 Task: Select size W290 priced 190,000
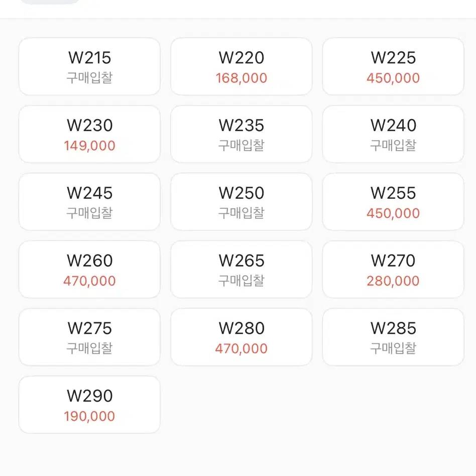[x=89, y=405]
